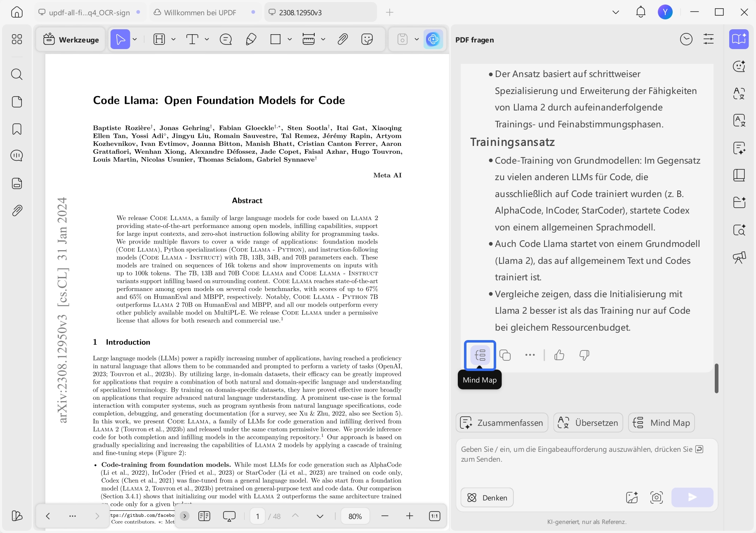
Task: Open the notifications bell
Action: (x=641, y=12)
